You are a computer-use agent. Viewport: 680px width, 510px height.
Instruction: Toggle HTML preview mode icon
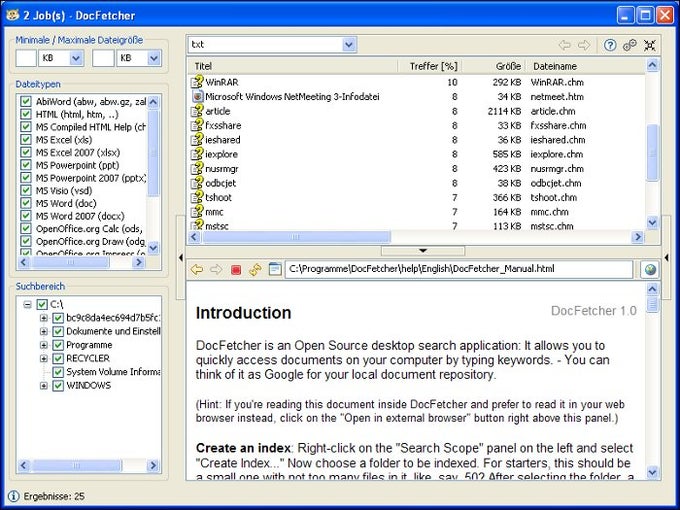click(275, 269)
